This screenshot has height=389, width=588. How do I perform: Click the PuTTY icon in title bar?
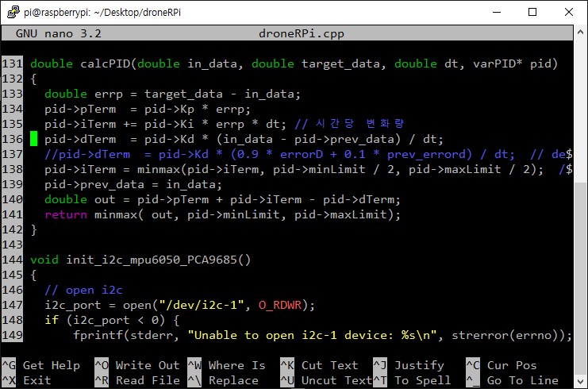[11, 12]
